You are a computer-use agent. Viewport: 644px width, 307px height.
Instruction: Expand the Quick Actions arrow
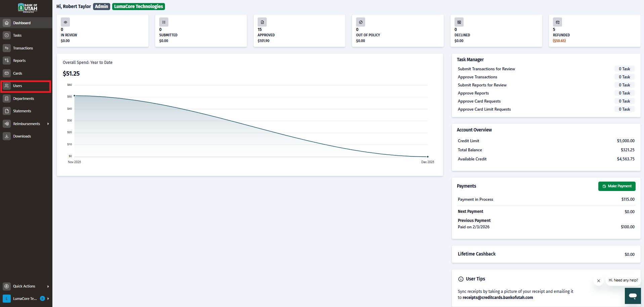(x=48, y=286)
